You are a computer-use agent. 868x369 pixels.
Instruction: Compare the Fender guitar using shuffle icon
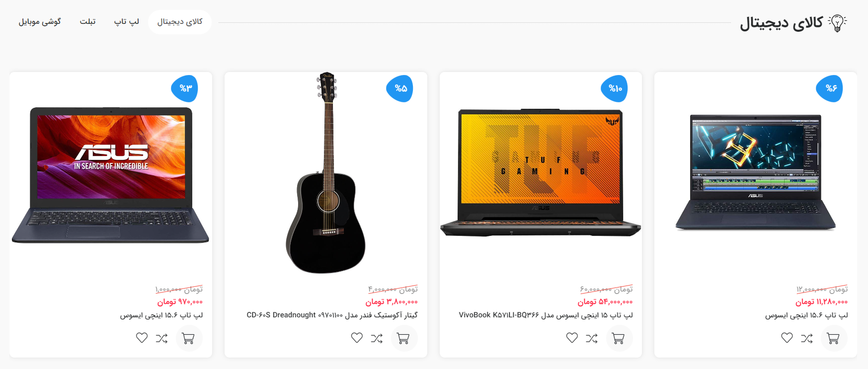pos(377,338)
